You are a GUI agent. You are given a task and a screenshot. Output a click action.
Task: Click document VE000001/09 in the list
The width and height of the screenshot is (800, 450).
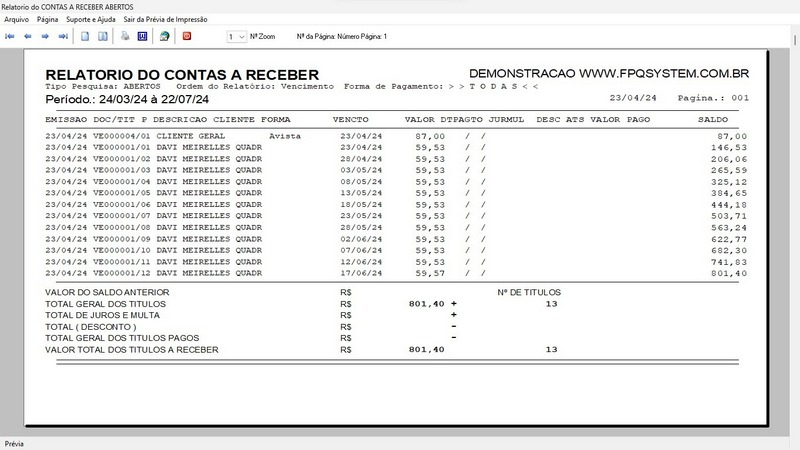click(x=122, y=239)
